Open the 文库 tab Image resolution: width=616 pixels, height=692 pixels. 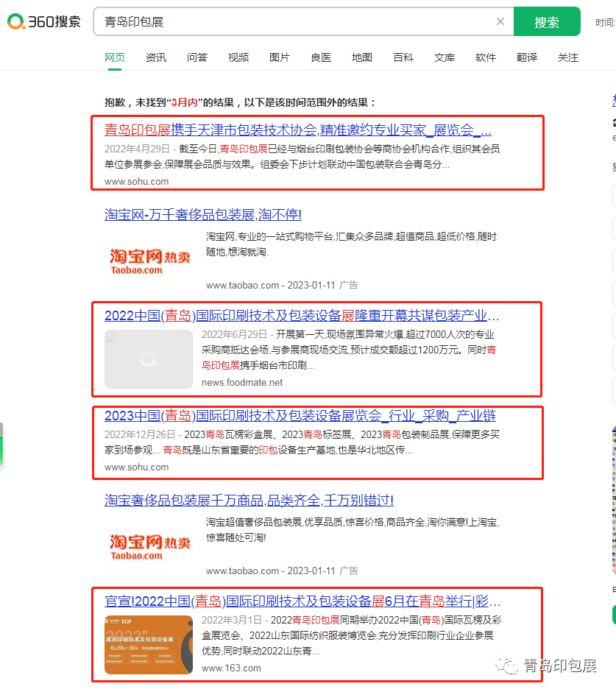coord(445,57)
